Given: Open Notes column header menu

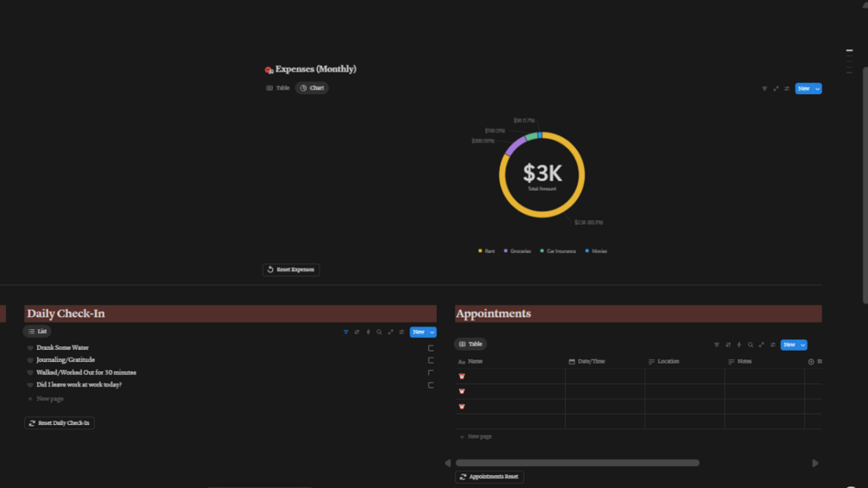Looking at the screenshot, I should coord(739,361).
